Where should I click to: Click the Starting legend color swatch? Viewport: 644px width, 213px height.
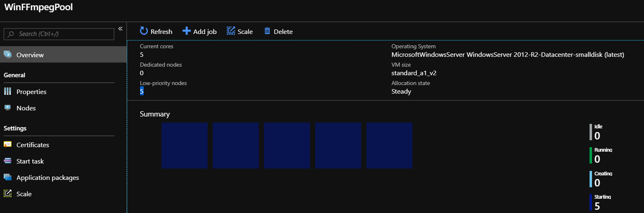pyautogui.click(x=591, y=202)
